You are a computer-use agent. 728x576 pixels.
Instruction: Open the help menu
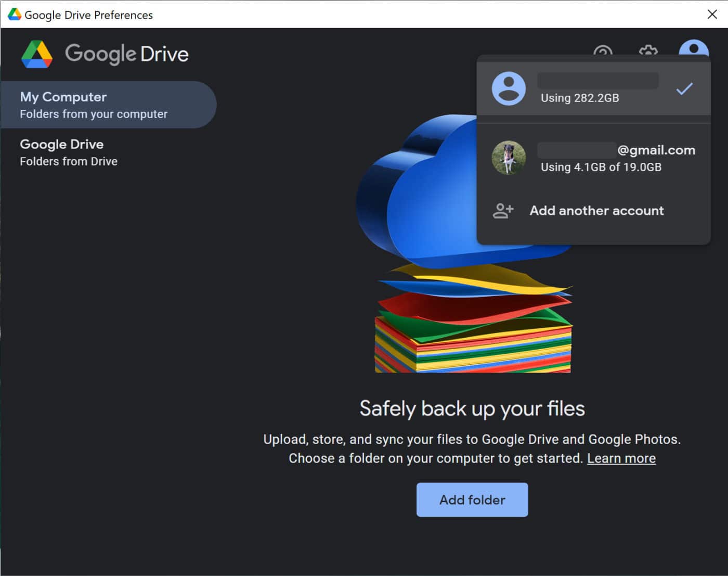603,53
